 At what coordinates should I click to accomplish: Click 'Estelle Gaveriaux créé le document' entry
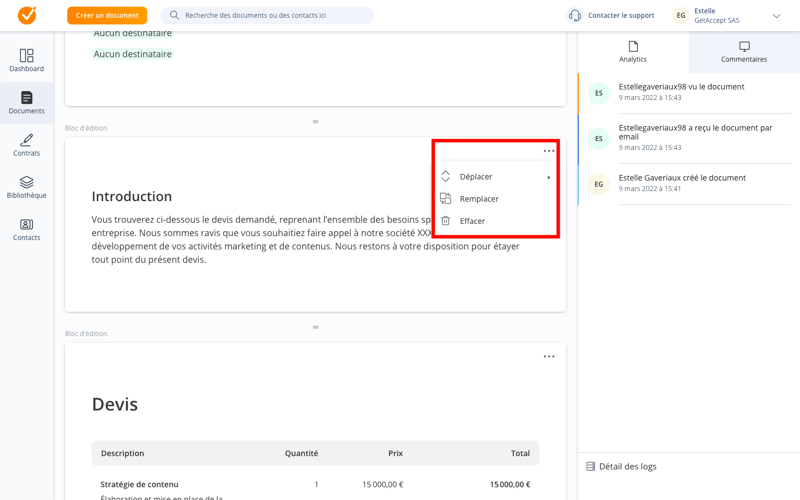682,178
